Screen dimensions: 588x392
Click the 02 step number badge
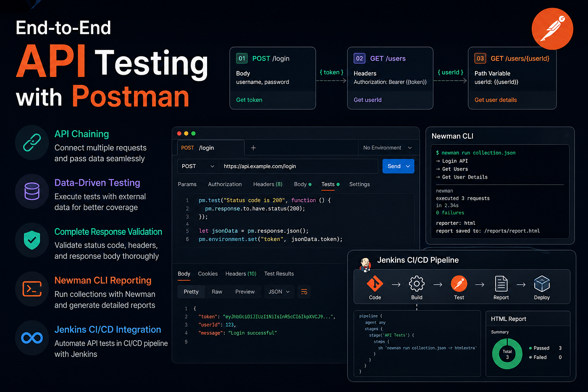(360, 58)
